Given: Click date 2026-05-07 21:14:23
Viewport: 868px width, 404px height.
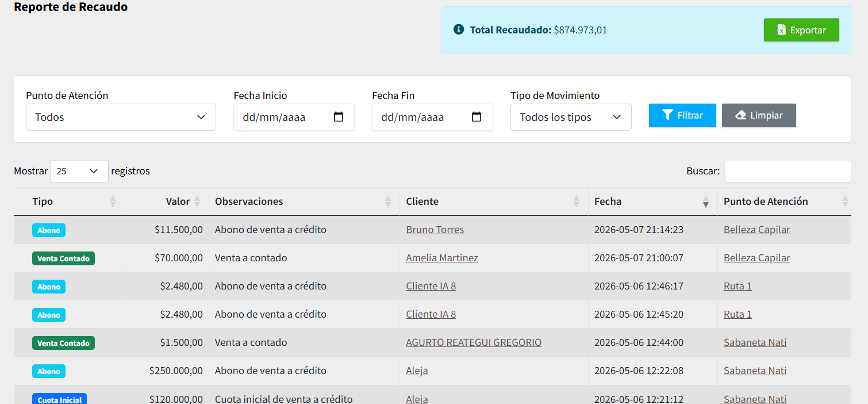Looking at the screenshot, I should (x=639, y=230).
